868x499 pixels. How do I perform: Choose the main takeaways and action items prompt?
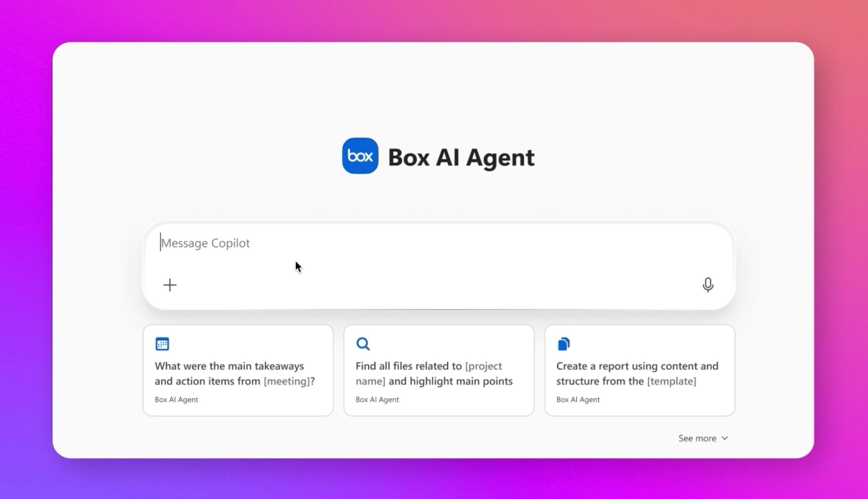238,370
